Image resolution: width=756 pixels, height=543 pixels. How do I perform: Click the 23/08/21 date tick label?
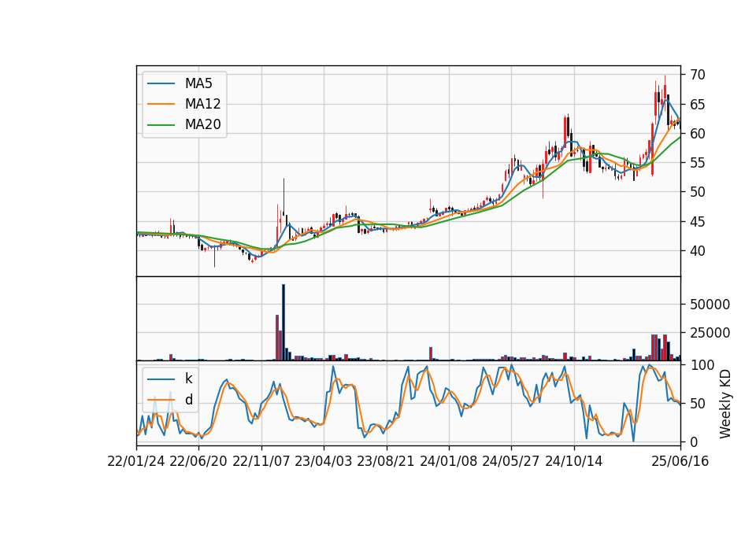(x=386, y=461)
